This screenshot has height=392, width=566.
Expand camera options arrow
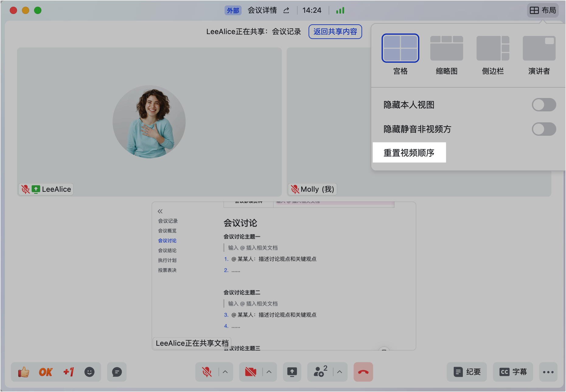click(269, 372)
